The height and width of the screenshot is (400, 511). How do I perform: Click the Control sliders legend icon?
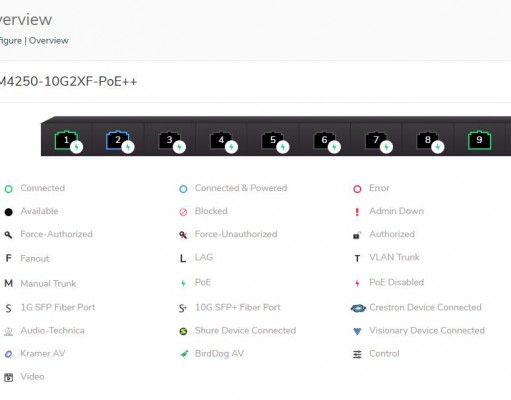click(357, 354)
